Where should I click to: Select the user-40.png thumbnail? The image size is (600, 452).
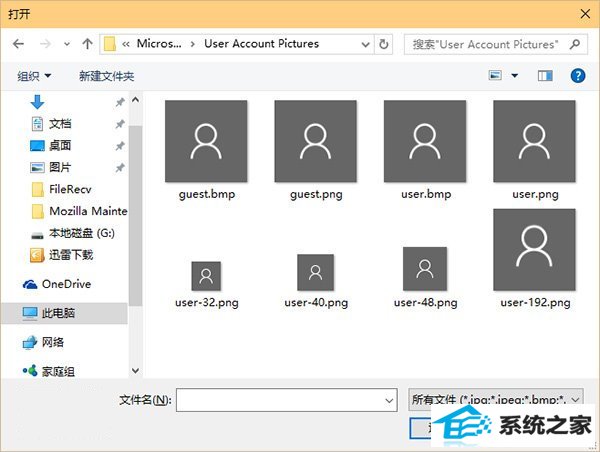tap(316, 273)
